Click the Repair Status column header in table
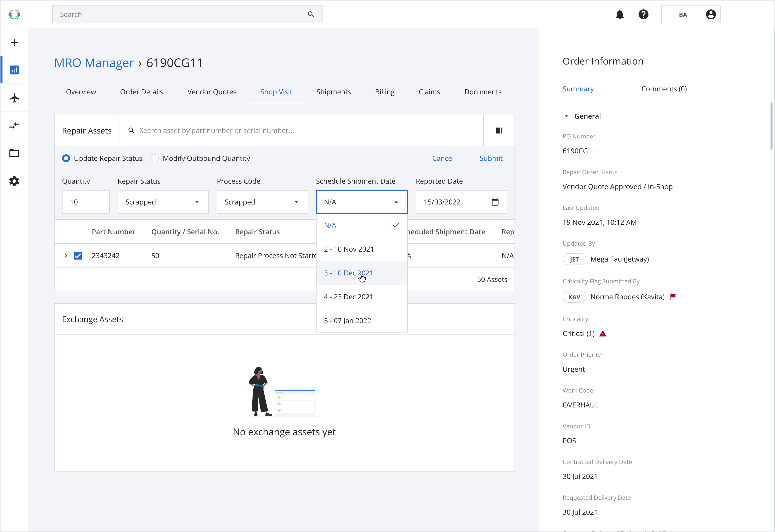This screenshot has width=775, height=532. click(257, 232)
